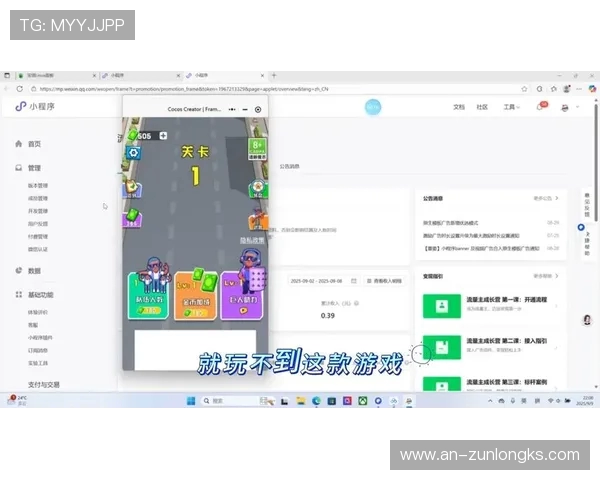Open the three-dot menu in Cocos Creator header

coord(232,109)
